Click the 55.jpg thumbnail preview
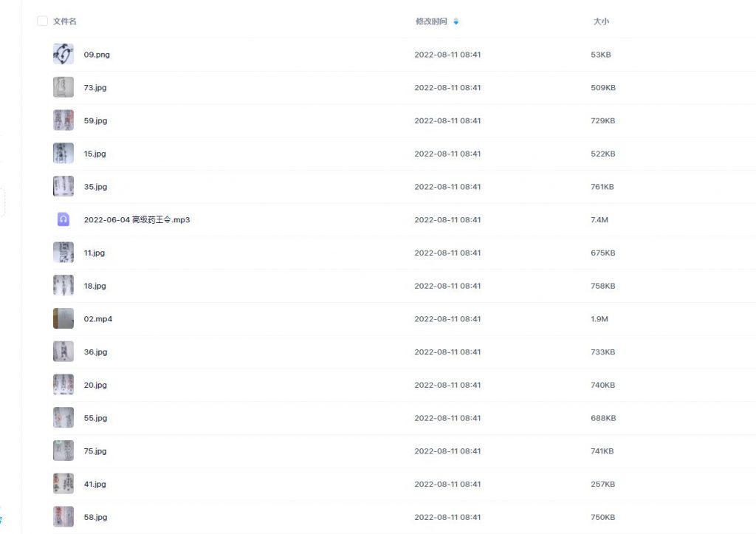This screenshot has height=534, width=756. [63, 418]
